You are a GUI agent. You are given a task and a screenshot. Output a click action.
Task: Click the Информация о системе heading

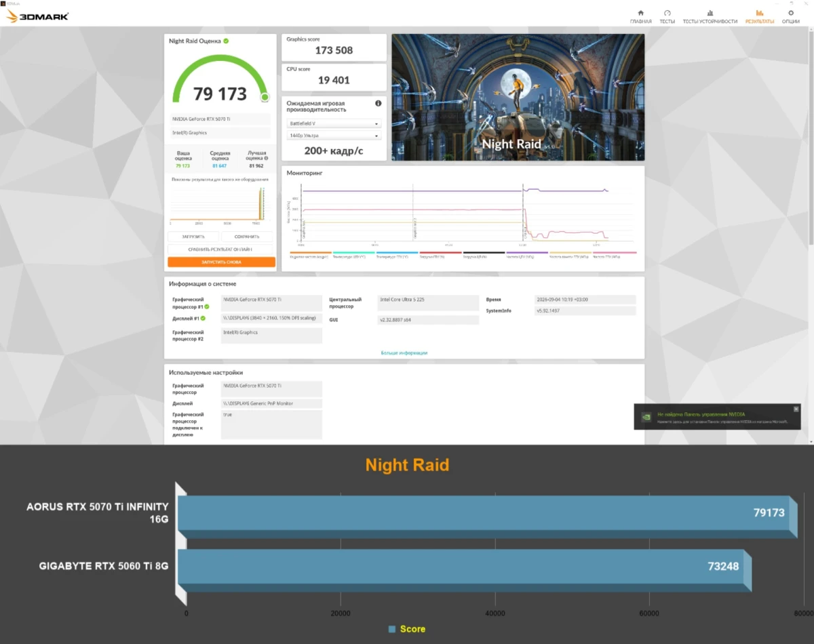202,284
